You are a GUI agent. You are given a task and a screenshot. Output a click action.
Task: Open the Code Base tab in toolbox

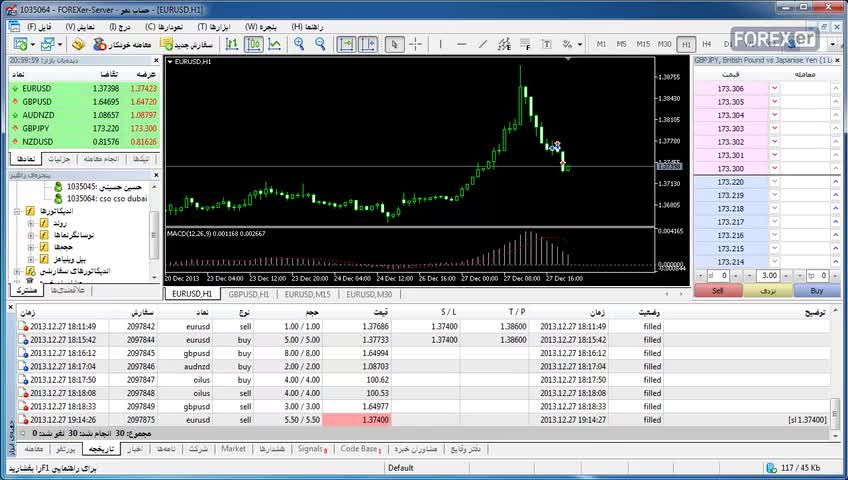tap(361, 449)
